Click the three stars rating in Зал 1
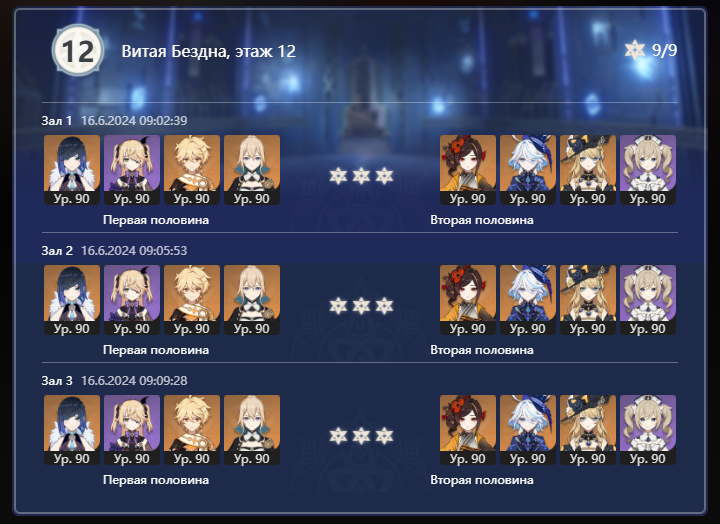This screenshot has width=720, height=524. (361, 176)
